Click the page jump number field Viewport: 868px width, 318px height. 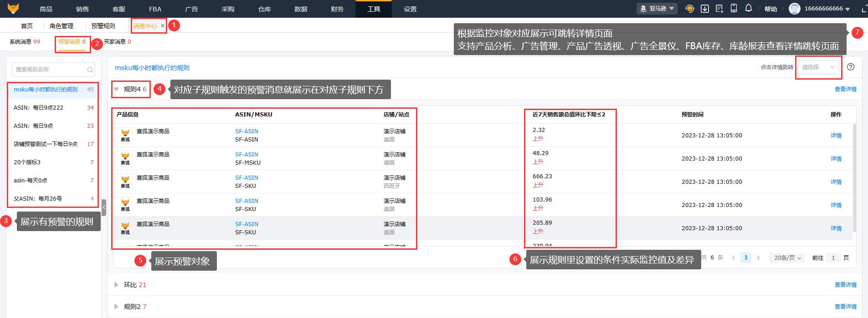click(833, 257)
